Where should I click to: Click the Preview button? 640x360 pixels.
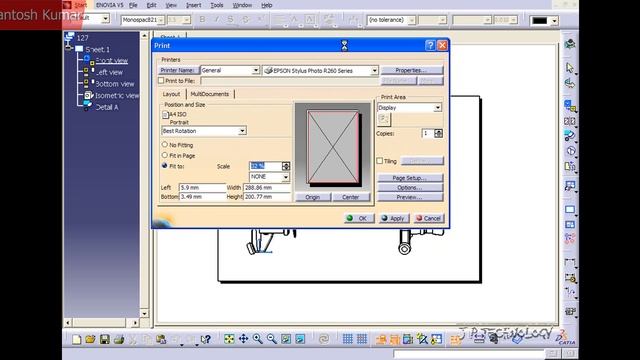[410, 197]
